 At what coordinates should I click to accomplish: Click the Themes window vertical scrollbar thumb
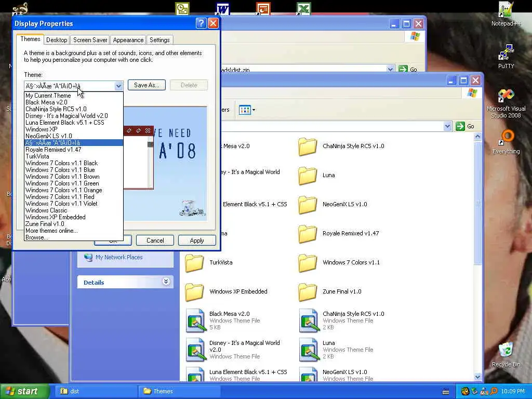point(478,203)
